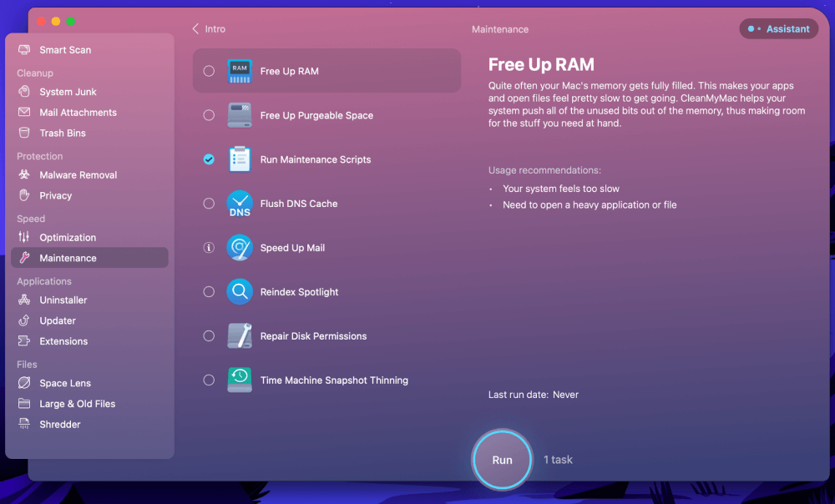Screen dimensions: 835x504
Task: Click the Reindex Spotlight magnifier icon
Action: (240, 292)
